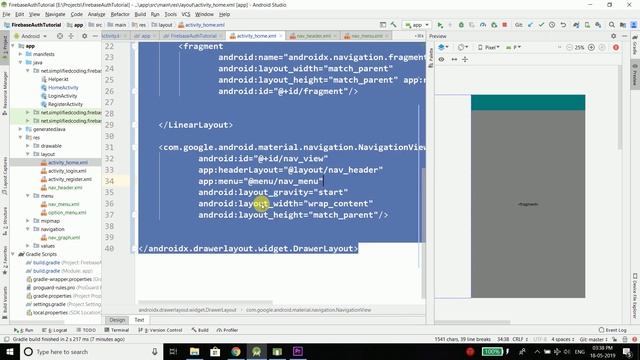This screenshot has height=360, width=640.
Task: Open the Android project view dropdown
Action: pyautogui.click(x=31, y=36)
